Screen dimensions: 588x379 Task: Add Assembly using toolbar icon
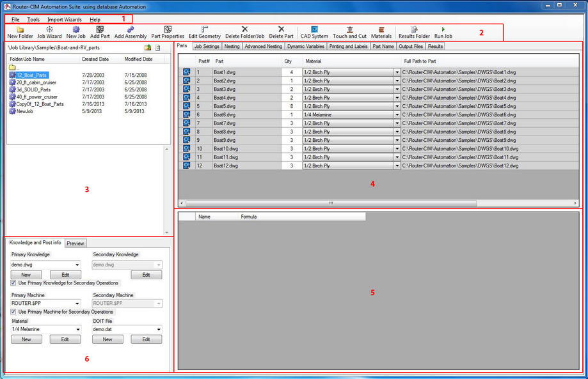pyautogui.click(x=131, y=33)
